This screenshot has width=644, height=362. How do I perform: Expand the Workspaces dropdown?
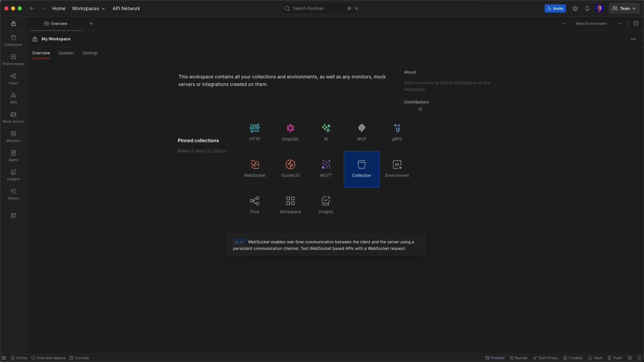(x=88, y=8)
